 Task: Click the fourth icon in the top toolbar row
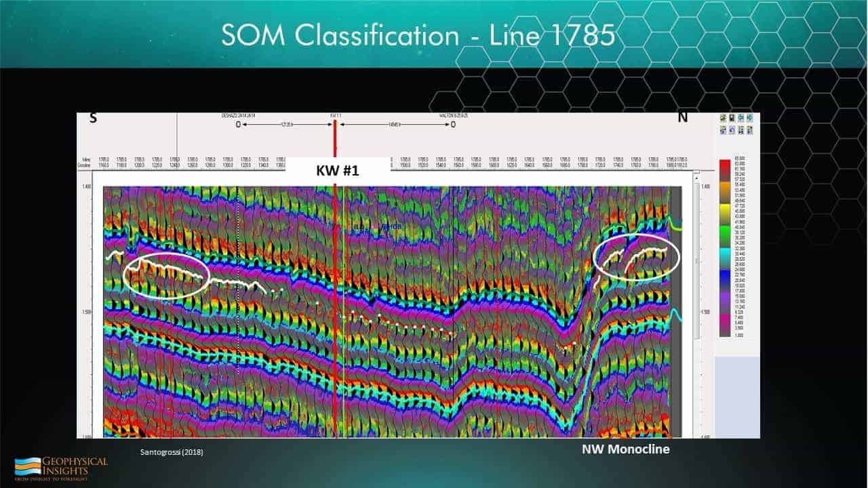click(x=749, y=118)
